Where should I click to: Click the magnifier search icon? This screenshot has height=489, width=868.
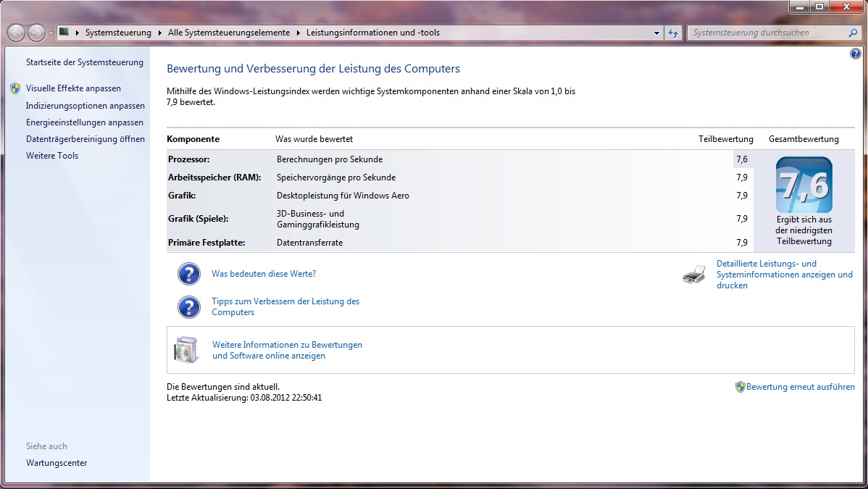tap(853, 33)
